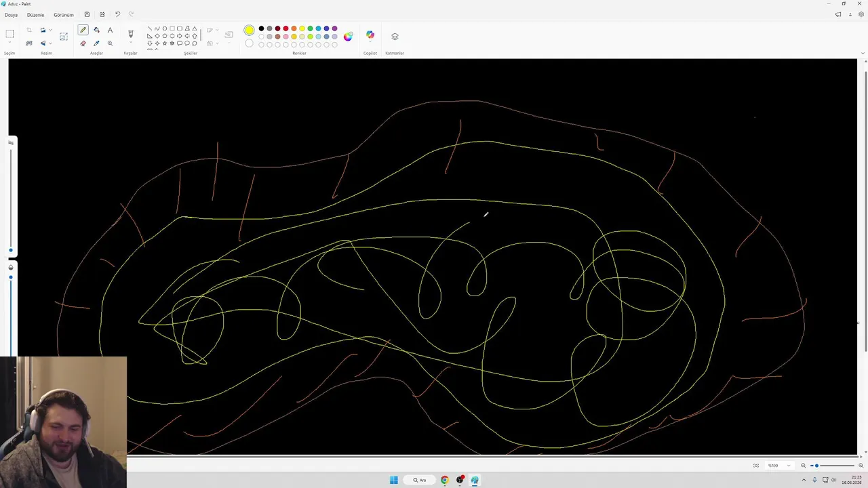
Task: Pick the Triangle shape
Action: pos(195,28)
